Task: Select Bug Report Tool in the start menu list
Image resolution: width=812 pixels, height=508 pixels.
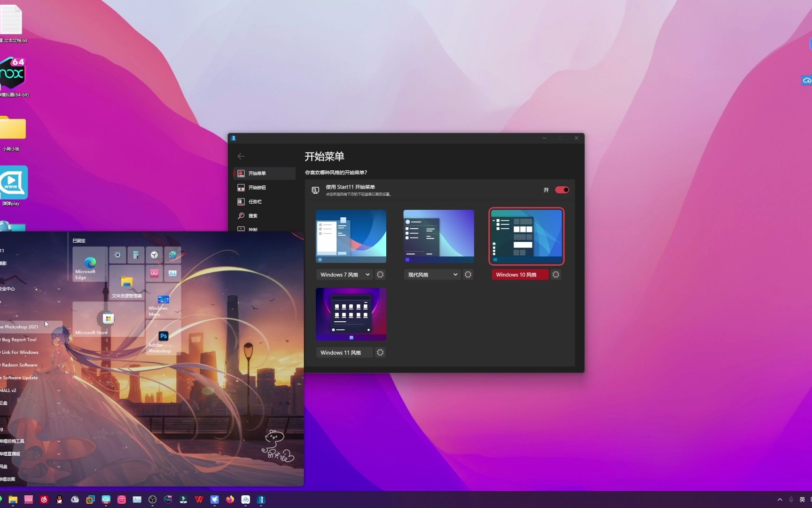Action: (31, 340)
